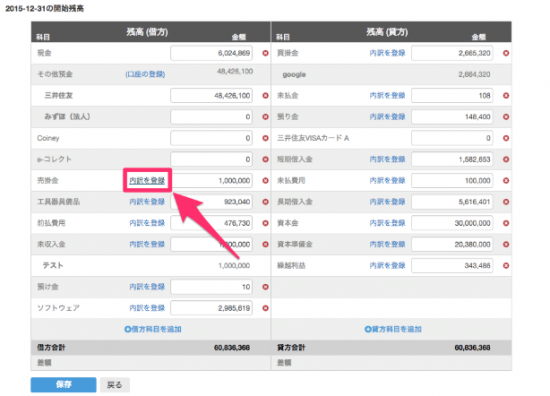Screen dimensions: 550x396
Task: Click the 戻る back button
Action: [x=115, y=385]
